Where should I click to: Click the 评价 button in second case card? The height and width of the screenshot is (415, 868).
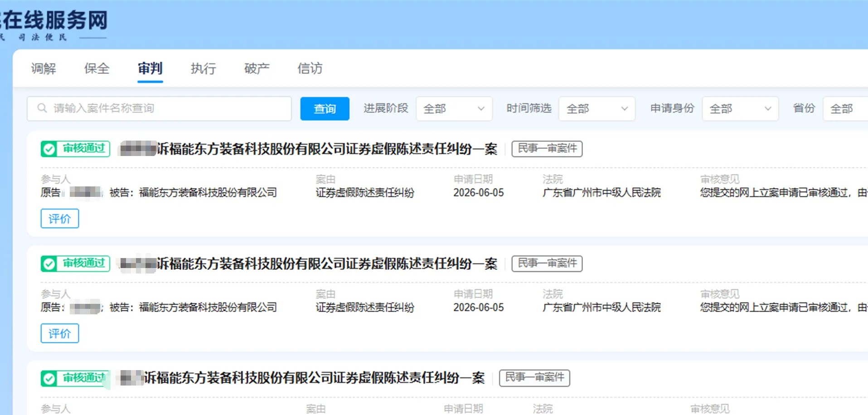click(x=60, y=333)
